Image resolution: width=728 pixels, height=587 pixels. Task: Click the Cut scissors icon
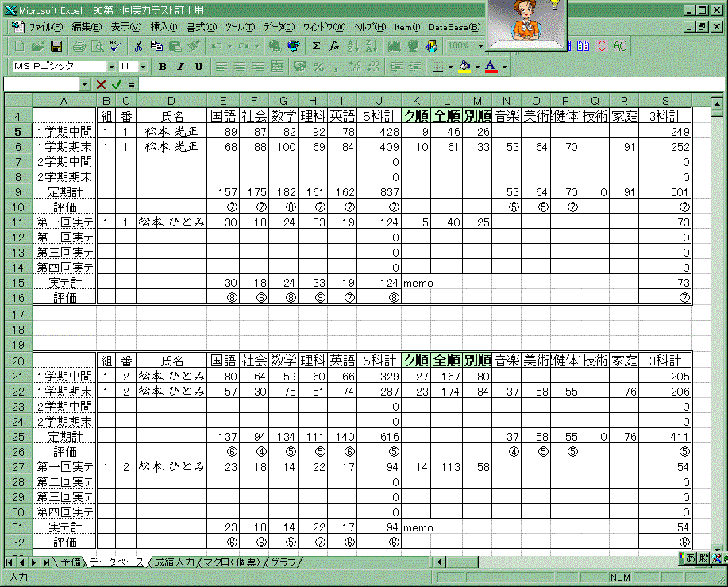click(138, 46)
